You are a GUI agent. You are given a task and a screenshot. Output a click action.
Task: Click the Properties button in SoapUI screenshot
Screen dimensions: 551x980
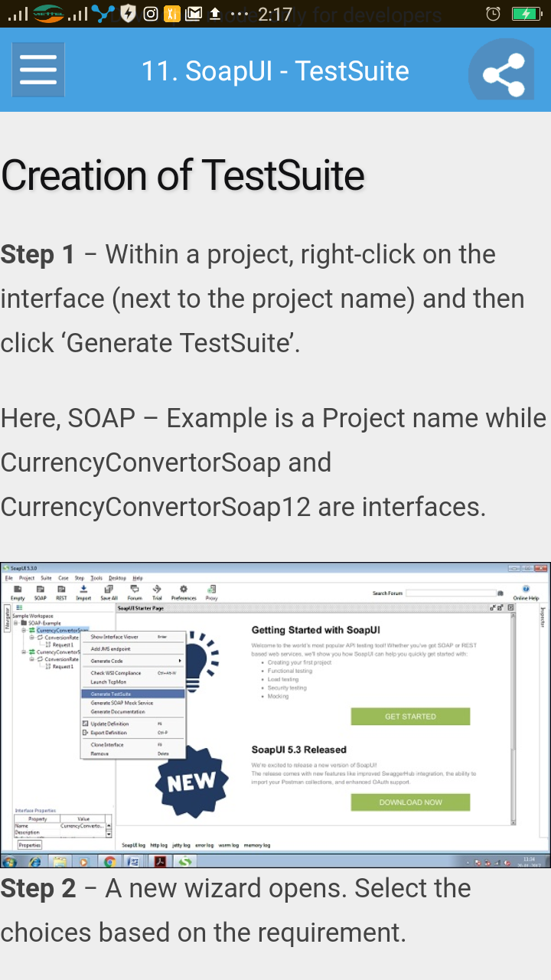tap(30, 845)
